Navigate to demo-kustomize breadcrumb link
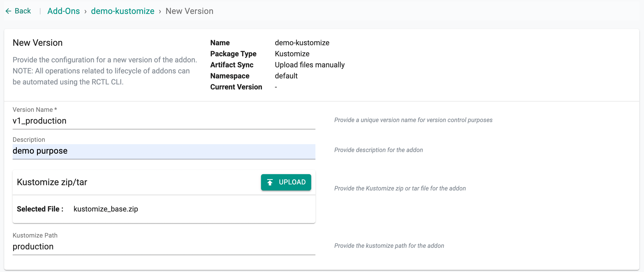The width and height of the screenshot is (644, 272). (x=122, y=11)
